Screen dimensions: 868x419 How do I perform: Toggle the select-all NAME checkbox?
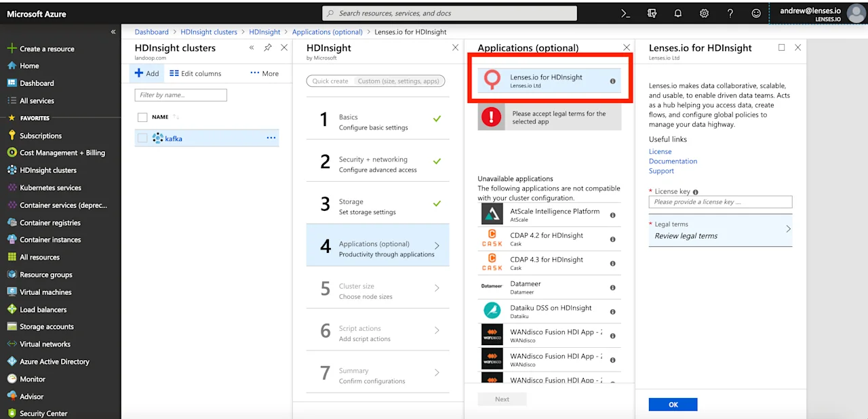[x=142, y=117]
